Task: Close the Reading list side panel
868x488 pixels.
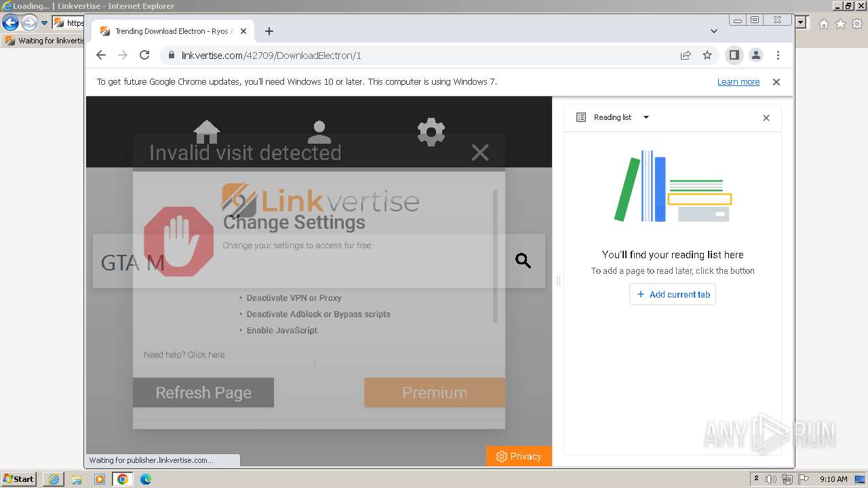Action: [x=766, y=118]
